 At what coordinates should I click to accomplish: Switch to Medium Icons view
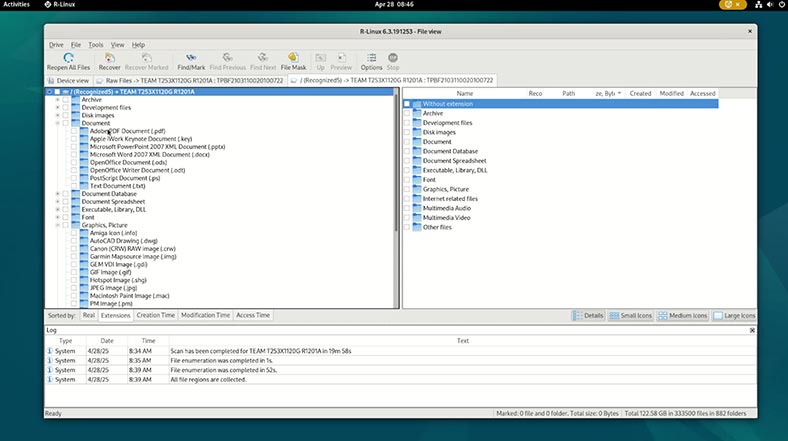(683, 315)
